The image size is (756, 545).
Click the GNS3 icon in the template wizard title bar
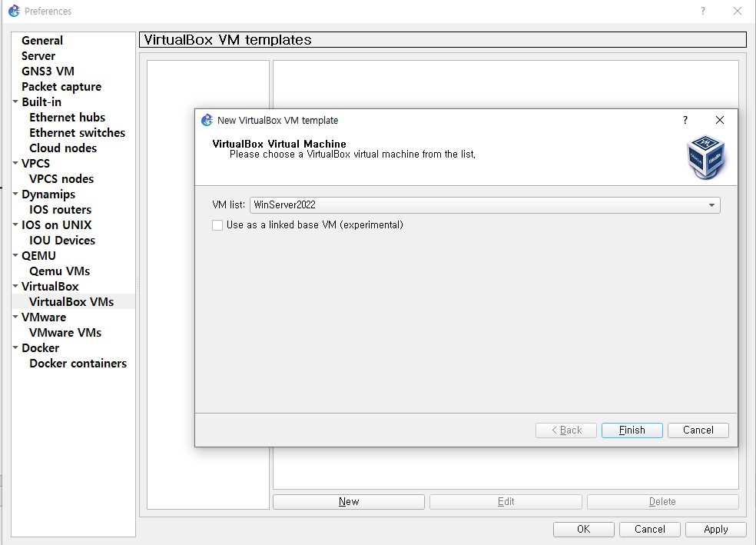[207, 120]
